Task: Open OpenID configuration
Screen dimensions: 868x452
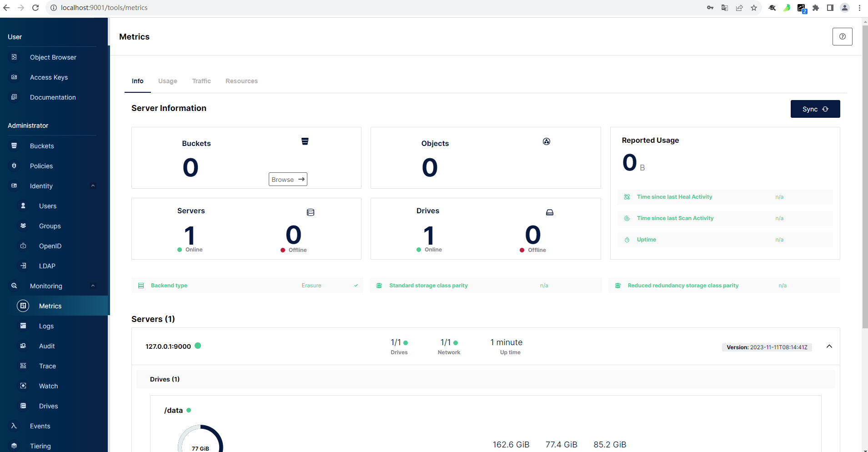Action: click(x=50, y=246)
